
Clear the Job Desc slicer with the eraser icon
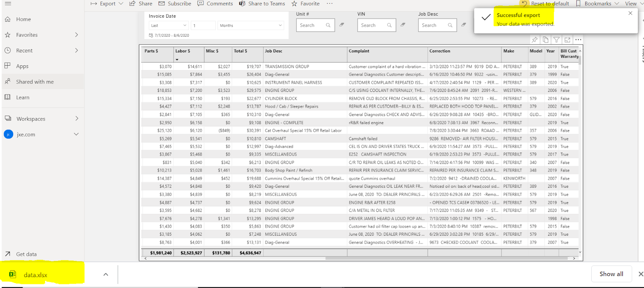coord(464,25)
